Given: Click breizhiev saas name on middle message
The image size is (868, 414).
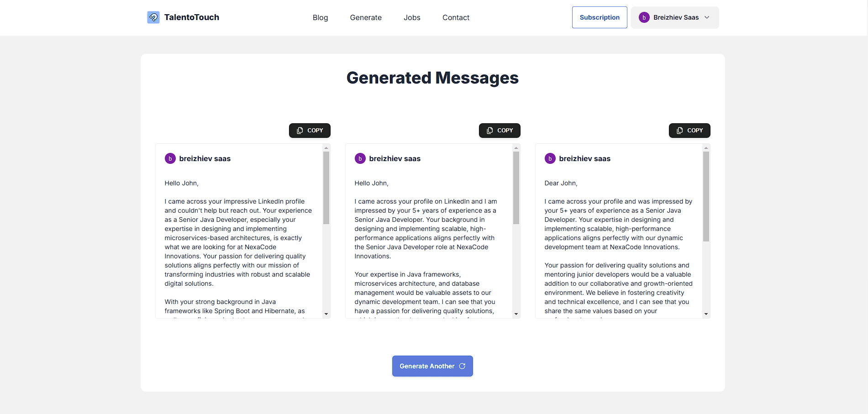Looking at the screenshot, I should (395, 158).
